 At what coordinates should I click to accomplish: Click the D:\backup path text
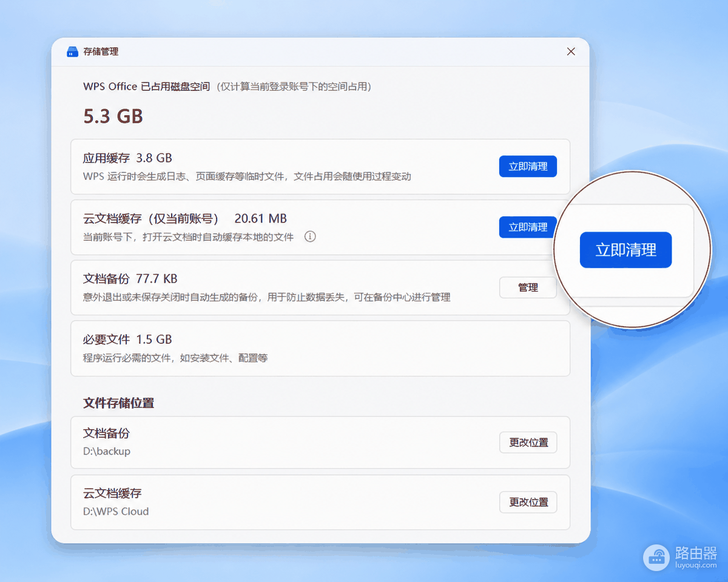pyautogui.click(x=107, y=451)
